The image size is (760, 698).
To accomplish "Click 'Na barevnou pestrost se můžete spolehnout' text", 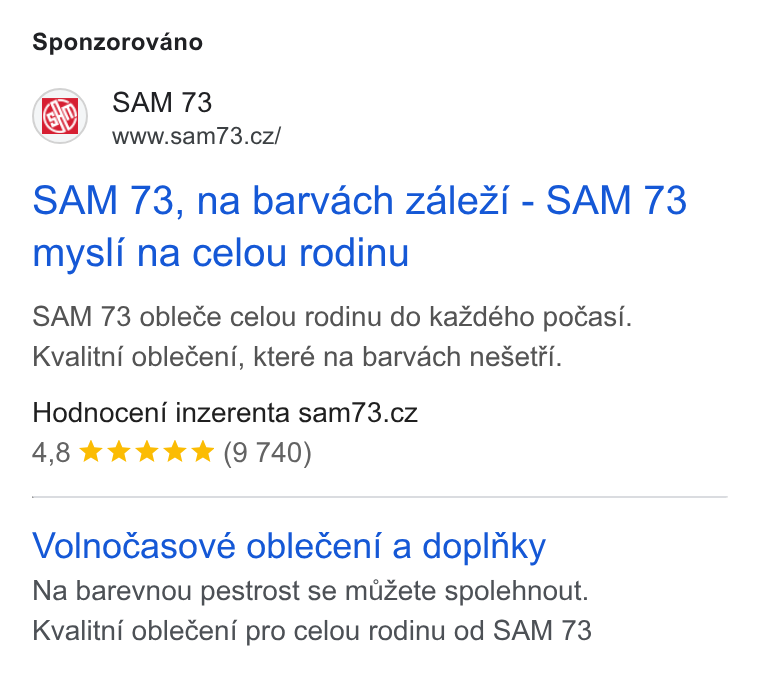I will (x=310, y=591).
